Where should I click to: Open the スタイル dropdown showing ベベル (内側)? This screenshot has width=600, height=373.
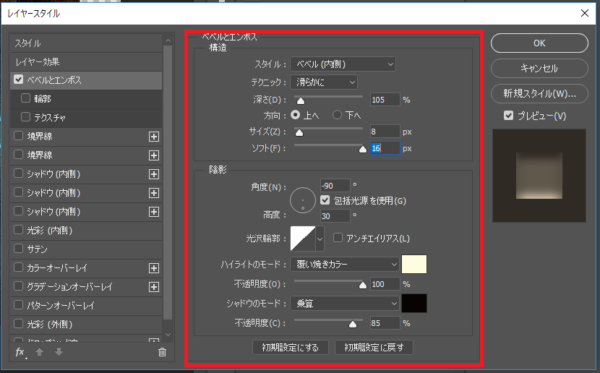click(343, 64)
